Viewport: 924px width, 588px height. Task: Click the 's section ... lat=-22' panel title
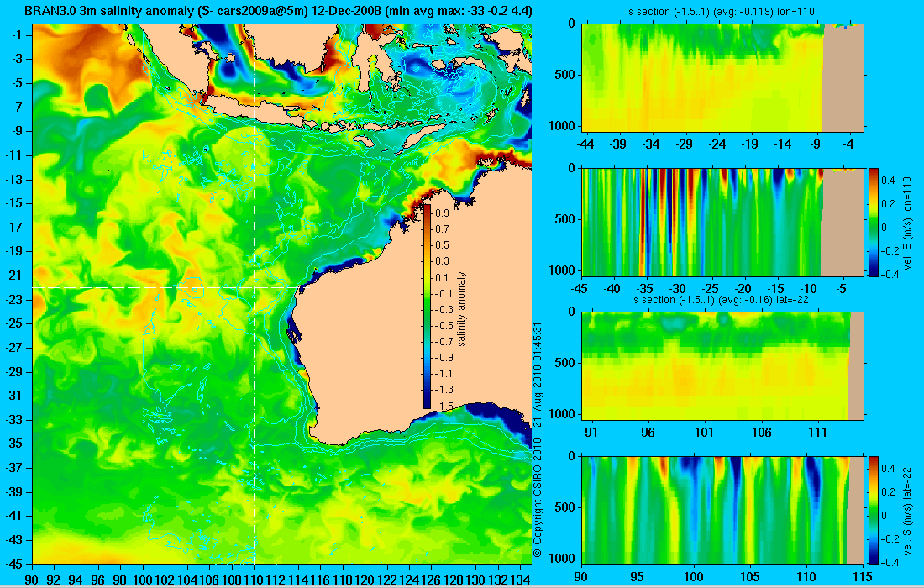[721, 299]
